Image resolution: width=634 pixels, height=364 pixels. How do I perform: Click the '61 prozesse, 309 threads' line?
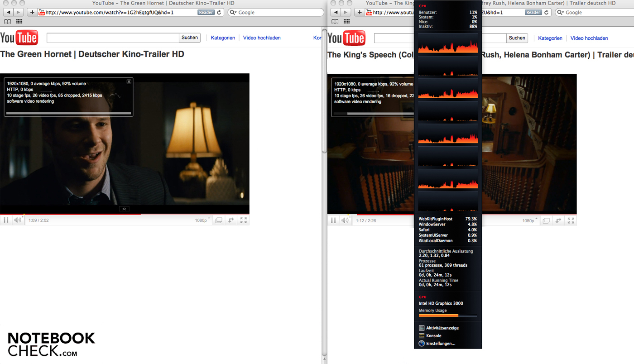click(443, 265)
